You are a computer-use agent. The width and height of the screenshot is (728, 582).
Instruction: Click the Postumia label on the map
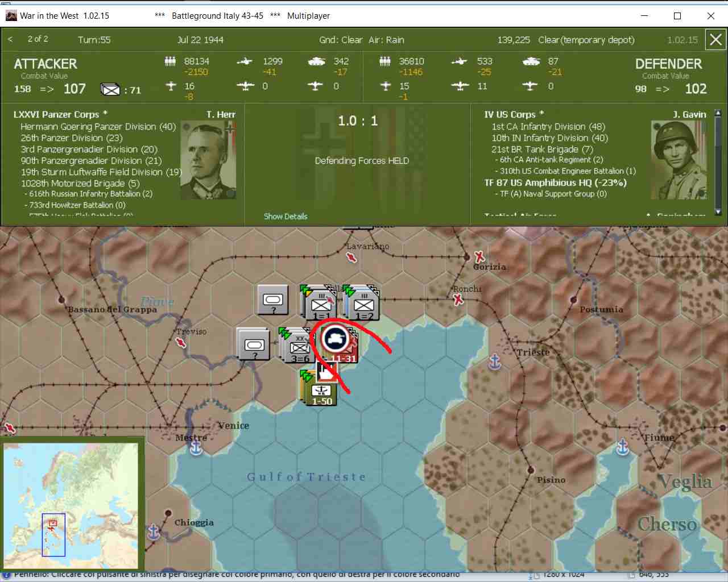click(x=601, y=310)
